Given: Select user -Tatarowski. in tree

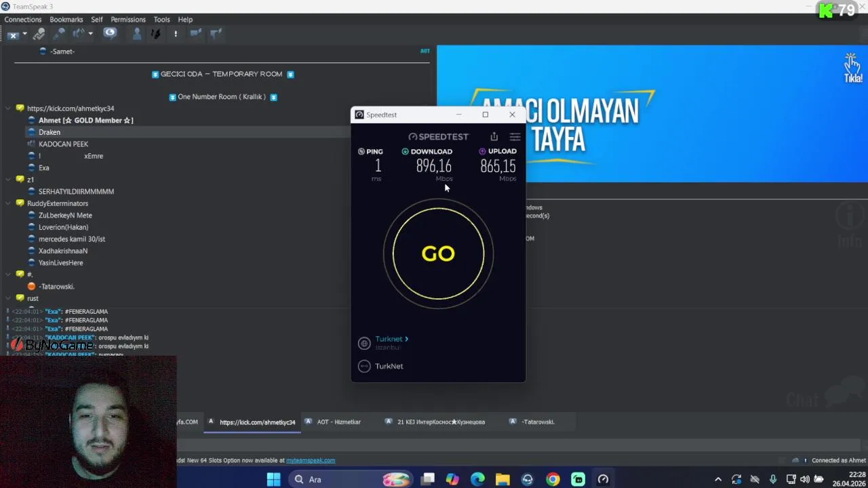Looking at the screenshot, I should coord(56,287).
